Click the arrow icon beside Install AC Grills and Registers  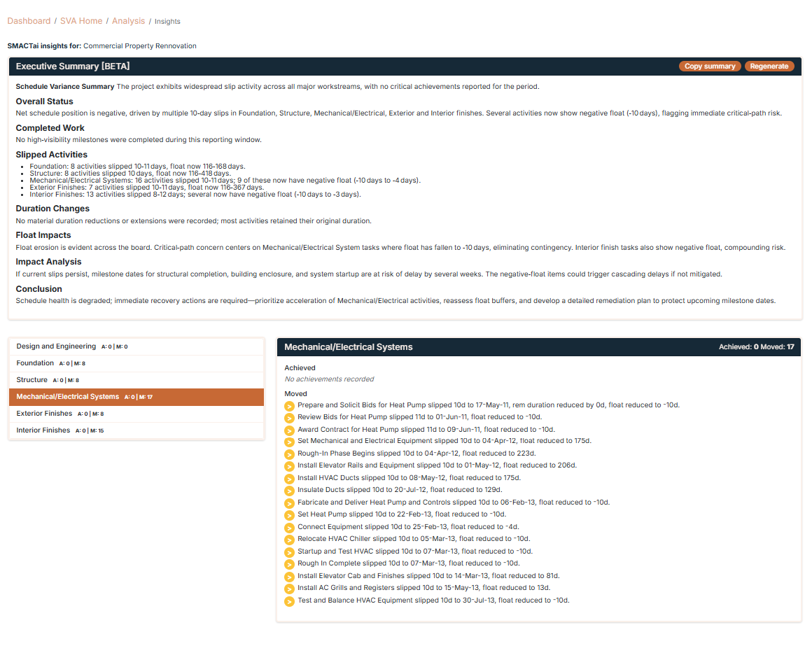pos(289,587)
